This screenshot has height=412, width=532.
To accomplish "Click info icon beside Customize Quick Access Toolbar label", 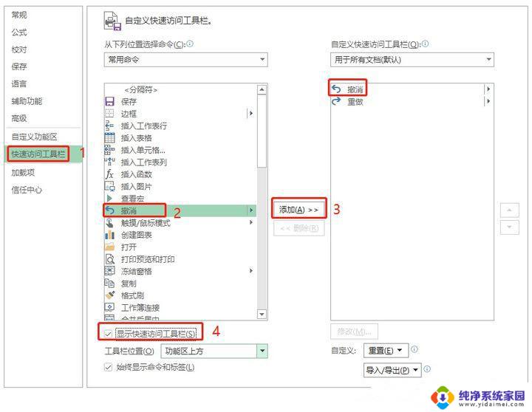I will tap(425, 44).
